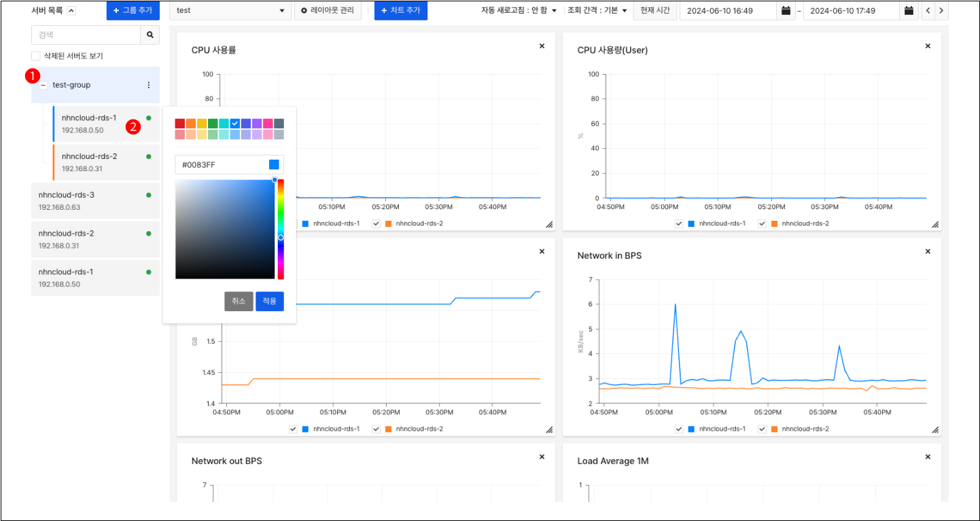Uncheck nhncloud-rds-2 in CPU 사용률 legend
This screenshot has height=521, width=980.
click(x=376, y=223)
